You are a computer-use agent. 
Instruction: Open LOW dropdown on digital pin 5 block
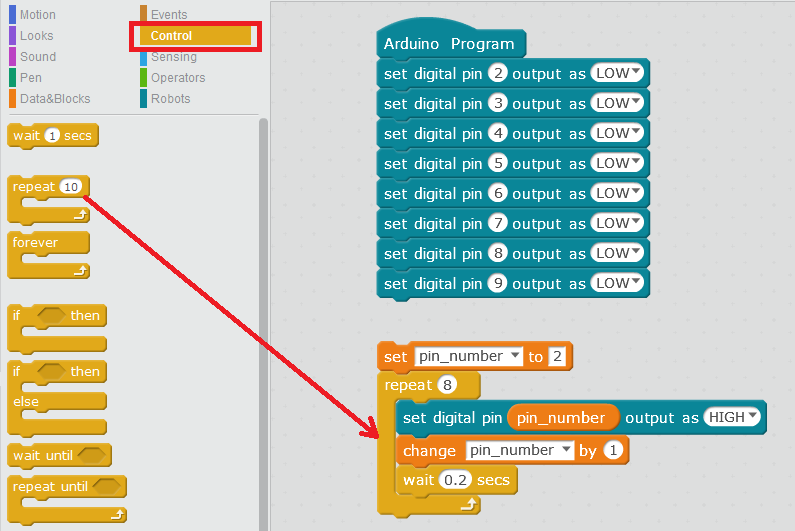click(617, 163)
